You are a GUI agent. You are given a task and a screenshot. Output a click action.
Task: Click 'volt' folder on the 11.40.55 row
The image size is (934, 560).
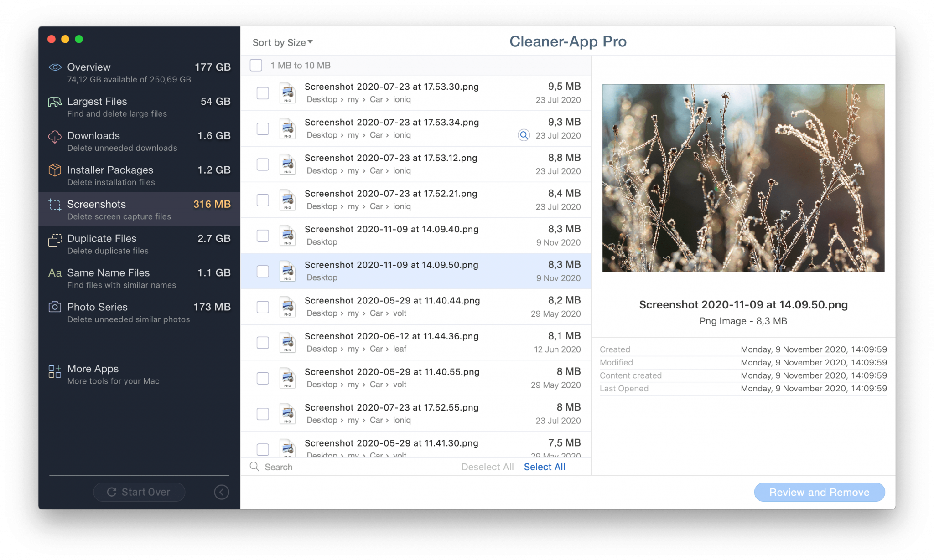pyautogui.click(x=400, y=385)
